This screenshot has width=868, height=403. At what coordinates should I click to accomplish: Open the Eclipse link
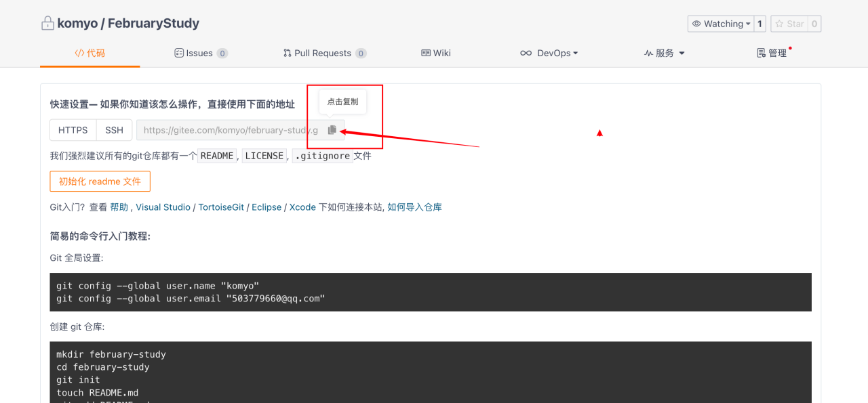[267, 207]
